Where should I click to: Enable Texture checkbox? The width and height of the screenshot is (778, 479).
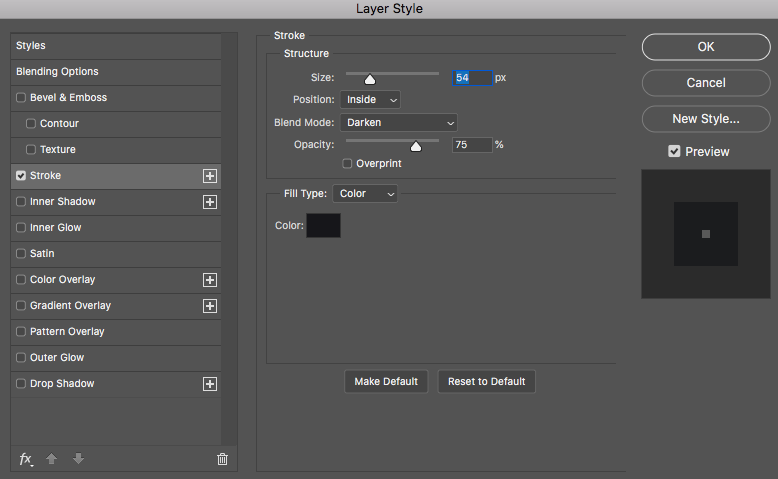click(31, 149)
